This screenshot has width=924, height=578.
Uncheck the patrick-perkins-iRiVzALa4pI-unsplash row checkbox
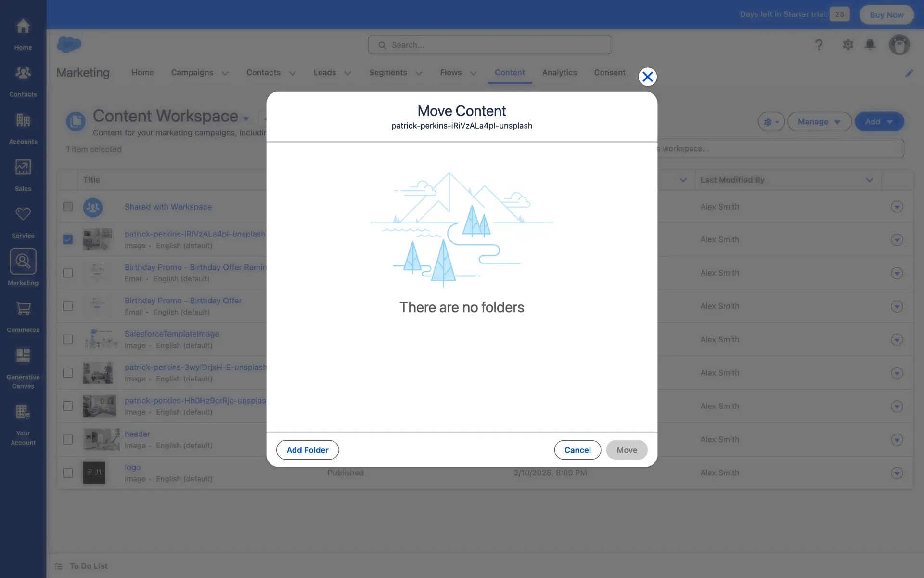pyautogui.click(x=68, y=239)
